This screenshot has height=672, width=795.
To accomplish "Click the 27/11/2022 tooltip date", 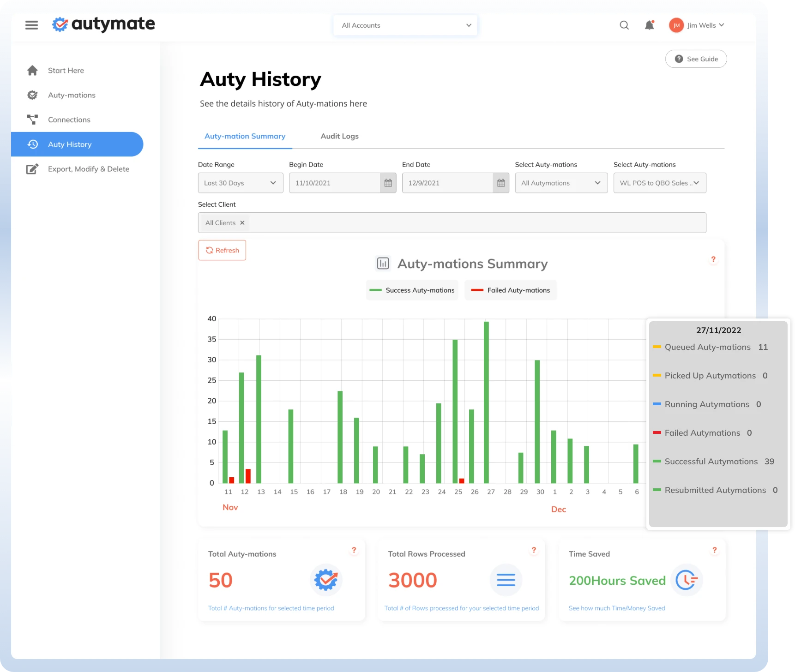I will [x=718, y=330].
